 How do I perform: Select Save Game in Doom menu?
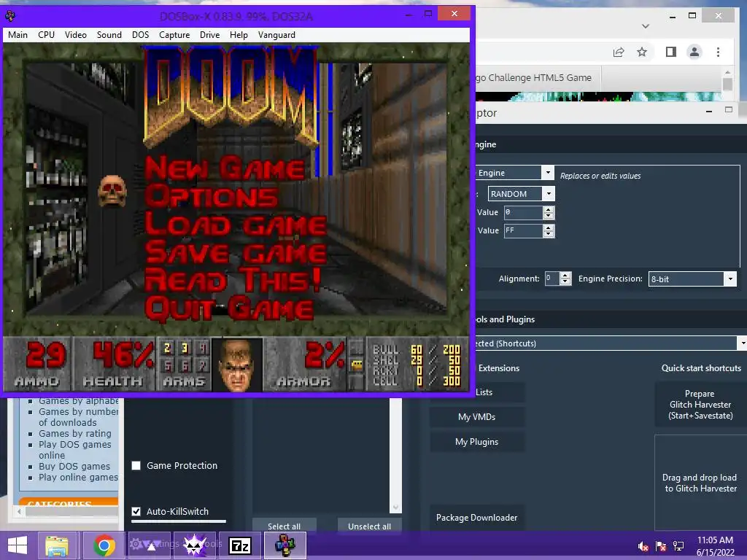[236, 252]
